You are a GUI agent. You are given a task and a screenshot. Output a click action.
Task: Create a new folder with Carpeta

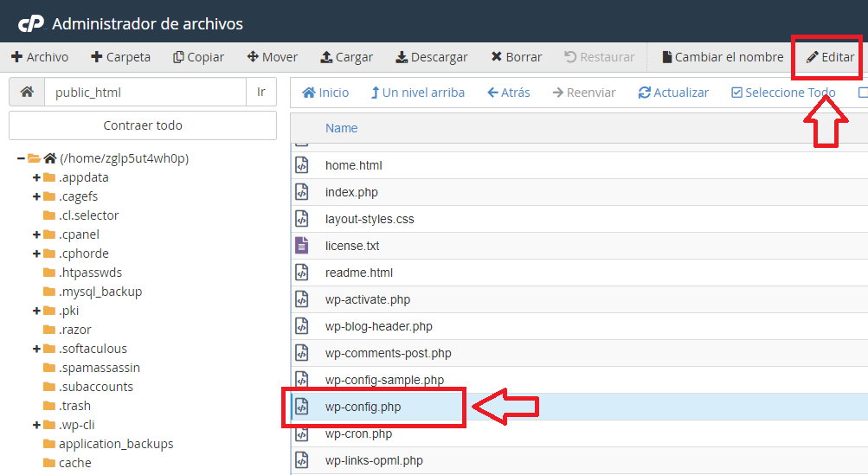(120, 57)
